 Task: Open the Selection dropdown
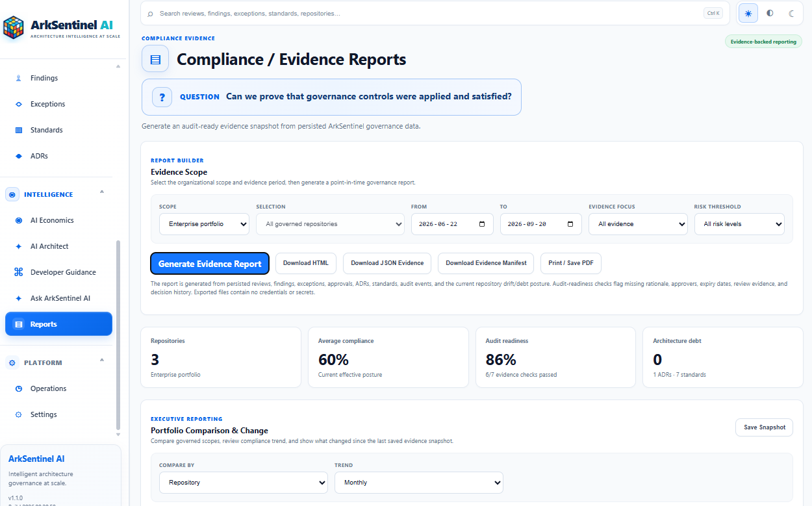(x=330, y=224)
